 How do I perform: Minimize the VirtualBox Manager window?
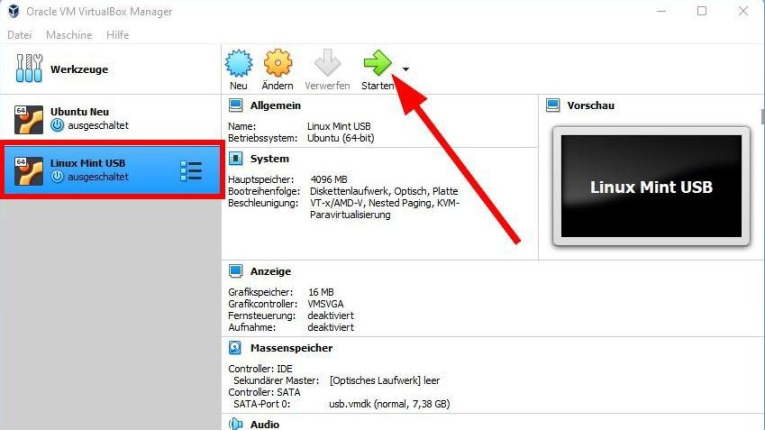coord(661,11)
